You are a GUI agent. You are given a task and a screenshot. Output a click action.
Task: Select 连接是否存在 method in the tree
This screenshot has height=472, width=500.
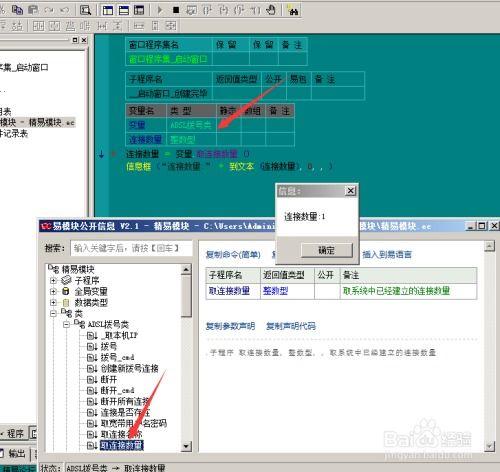click(125, 412)
